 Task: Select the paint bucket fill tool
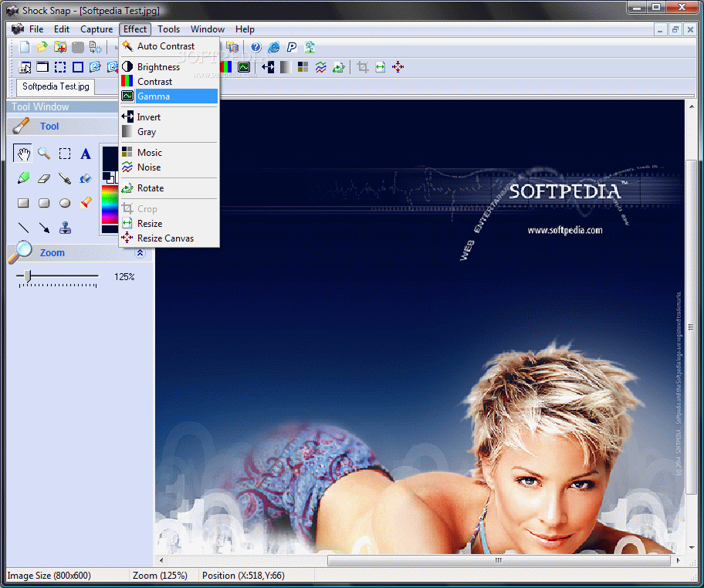86,179
